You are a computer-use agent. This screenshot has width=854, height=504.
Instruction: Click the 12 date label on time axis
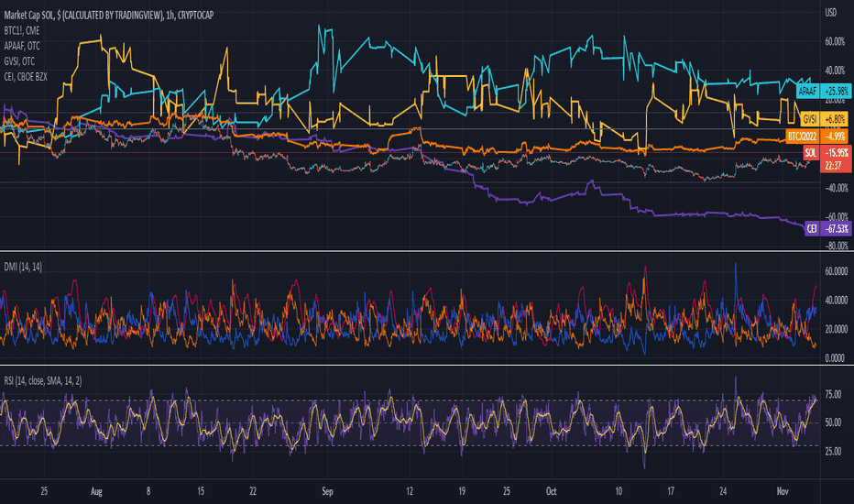pyautogui.click(x=410, y=491)
